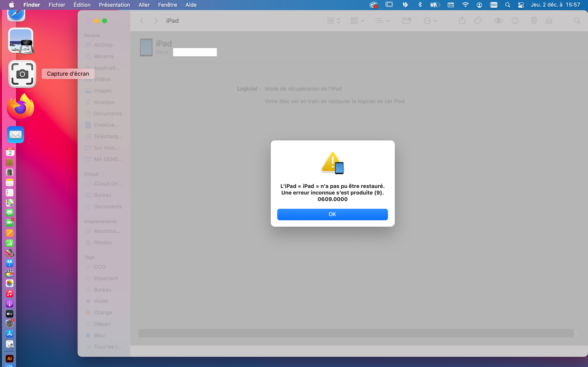
Task: Open the Présentation menu
Action: click(114, 5)
